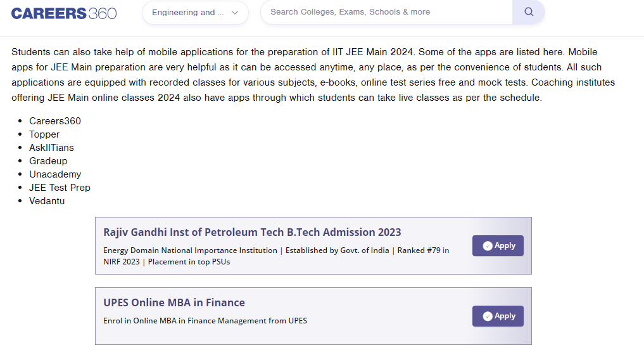Viewport: 644px width, 357px height.
Task: Select Vedantu in the apps list
Action: tap(47, 201)
